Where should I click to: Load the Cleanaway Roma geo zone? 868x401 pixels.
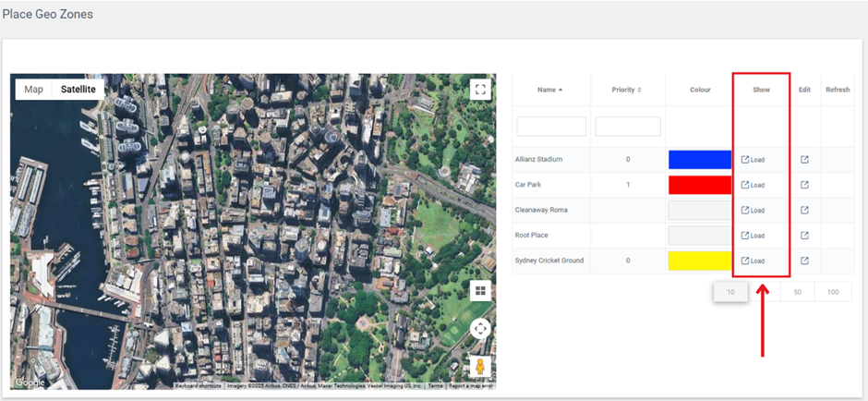[x=753, y=211]
